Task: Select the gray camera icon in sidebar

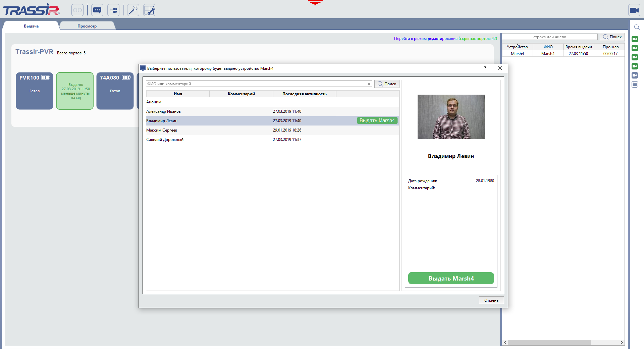Action: point(635,76)
